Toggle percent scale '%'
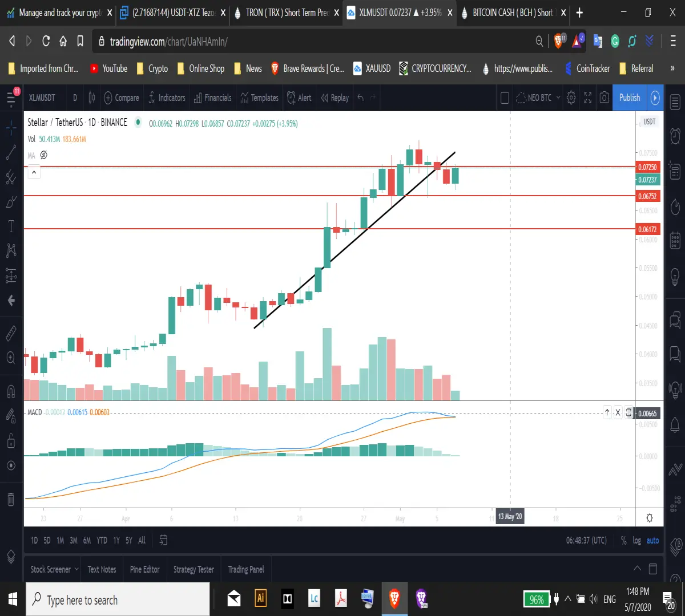The image size is (685, 616). pos(624,540)
